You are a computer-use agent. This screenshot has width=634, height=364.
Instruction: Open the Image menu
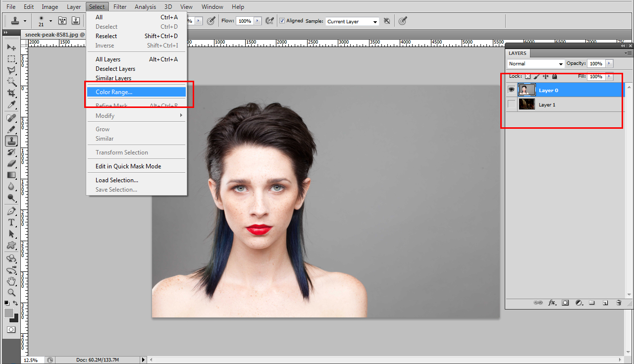[50, 6]
